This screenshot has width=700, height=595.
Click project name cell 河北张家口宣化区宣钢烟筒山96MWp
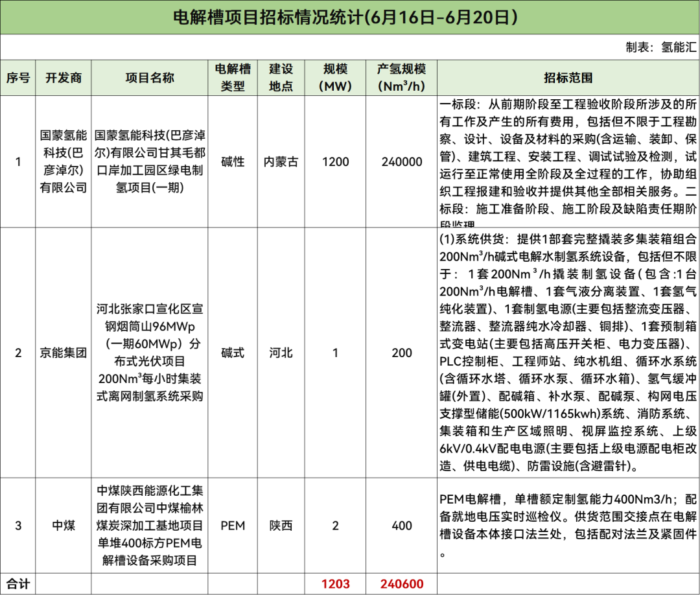[x=150, y=353]
